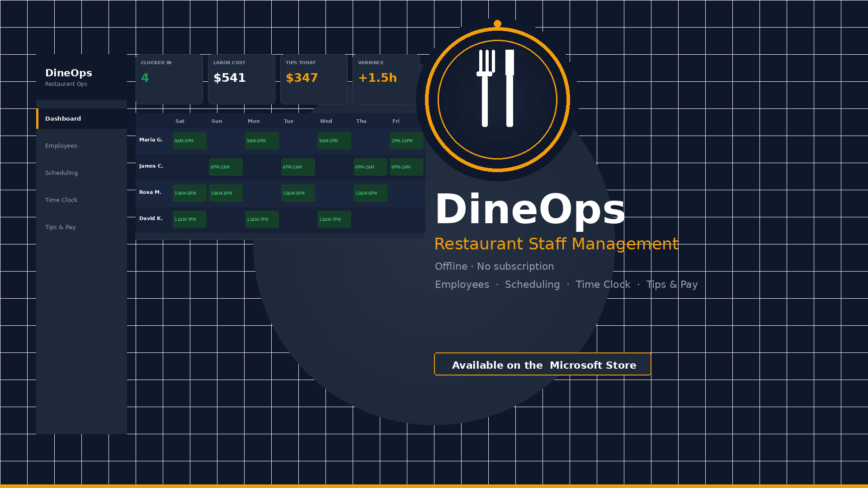Viewport: 868px width, 488px height.
Task: Click Rosa M.'s Sunday 10AM-6PM shift
Action: (x=226, y=193)
